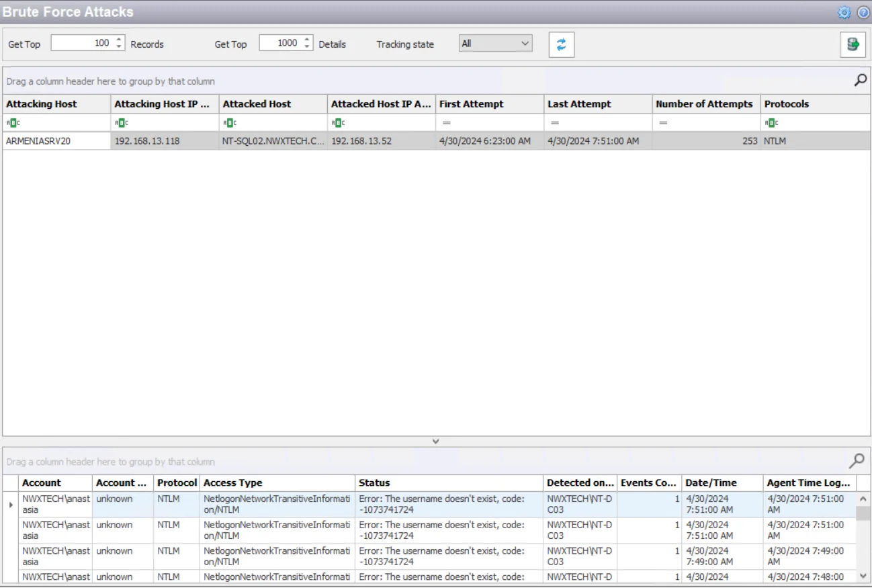Open search magnifier in details grid
Image resolution: width=872 pixels, height=588 pixels.
(x=857, y=460)
